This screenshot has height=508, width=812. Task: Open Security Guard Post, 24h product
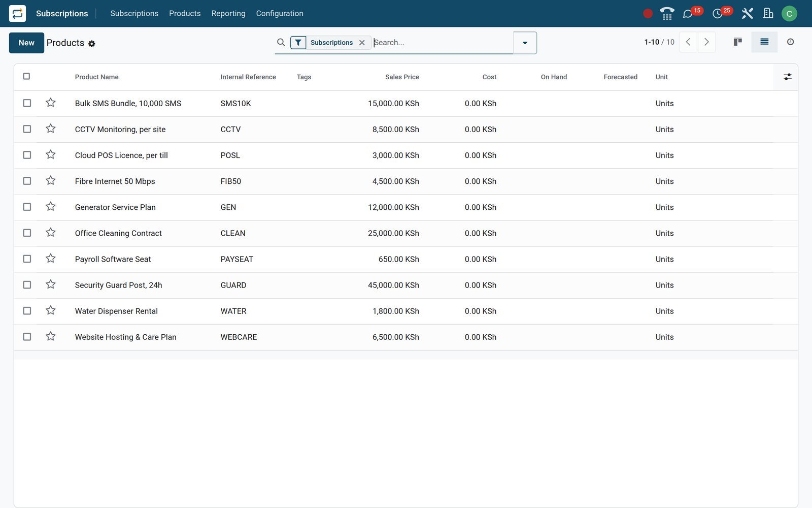point(118,285)
